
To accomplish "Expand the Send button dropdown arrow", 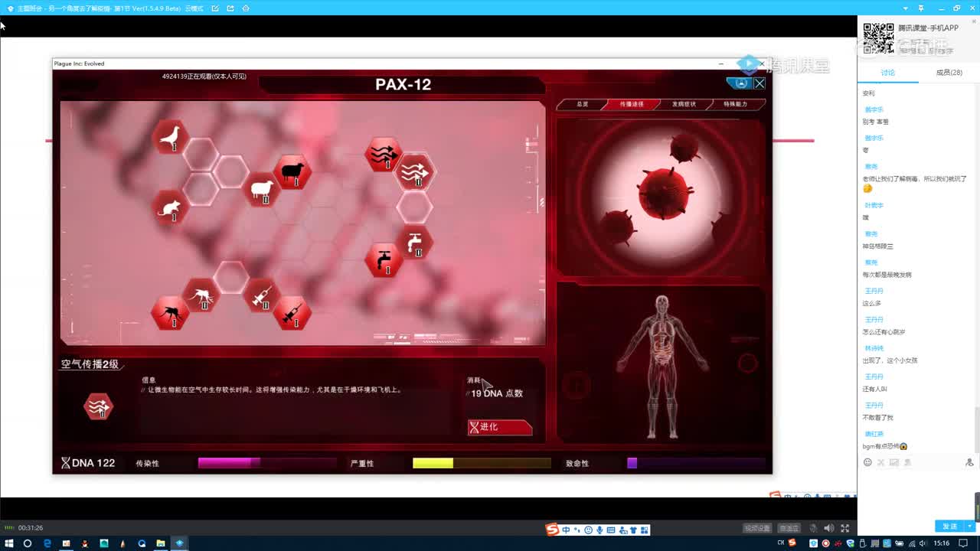I will point(971,526).
